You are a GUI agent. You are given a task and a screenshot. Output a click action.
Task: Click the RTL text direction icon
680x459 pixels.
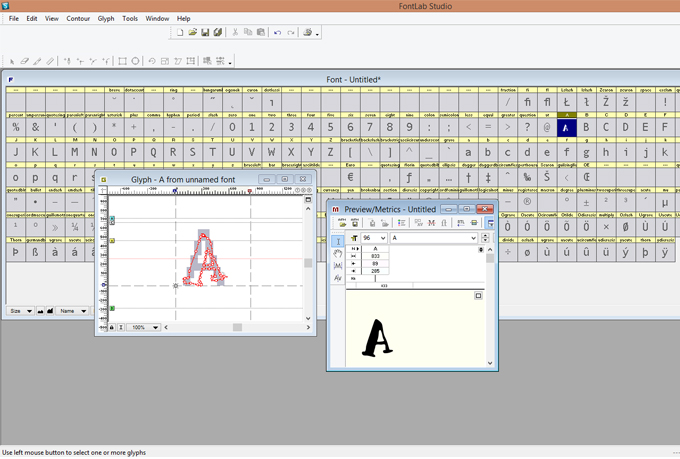point(461,223)
